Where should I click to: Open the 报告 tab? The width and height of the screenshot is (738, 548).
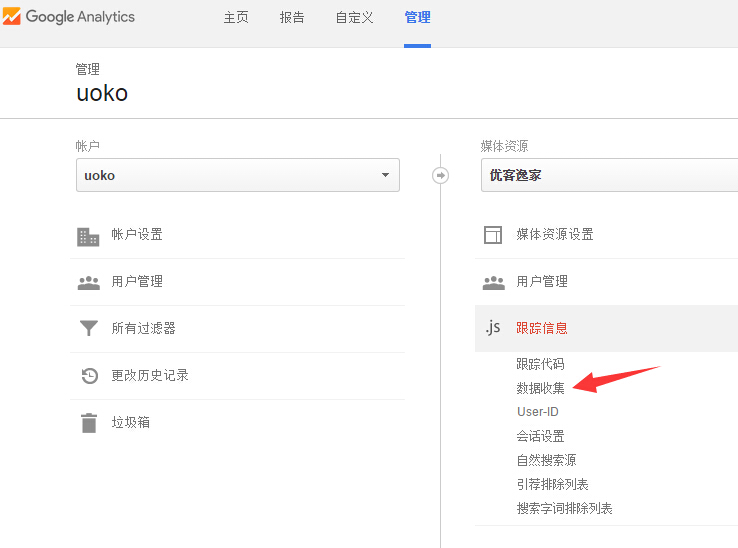point(292,18)
